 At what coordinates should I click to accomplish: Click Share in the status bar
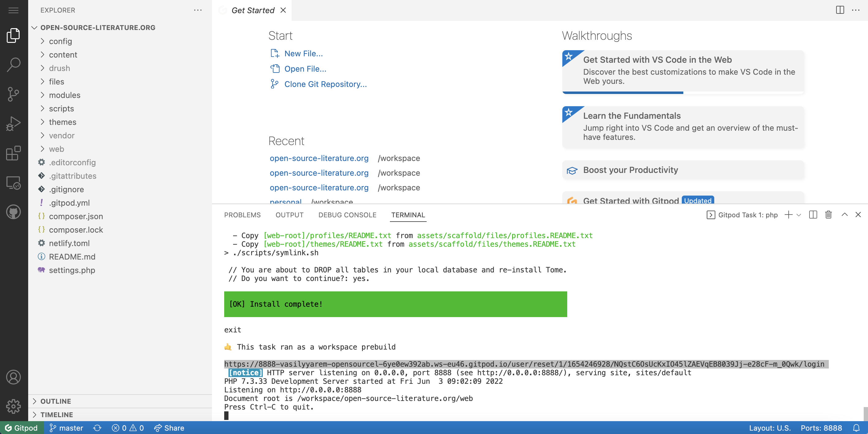click(x=169, y=428)
